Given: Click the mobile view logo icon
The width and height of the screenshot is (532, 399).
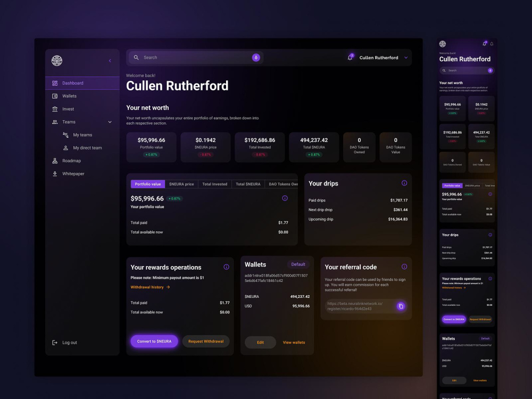Looking at the screenshot, I should 443,44.
